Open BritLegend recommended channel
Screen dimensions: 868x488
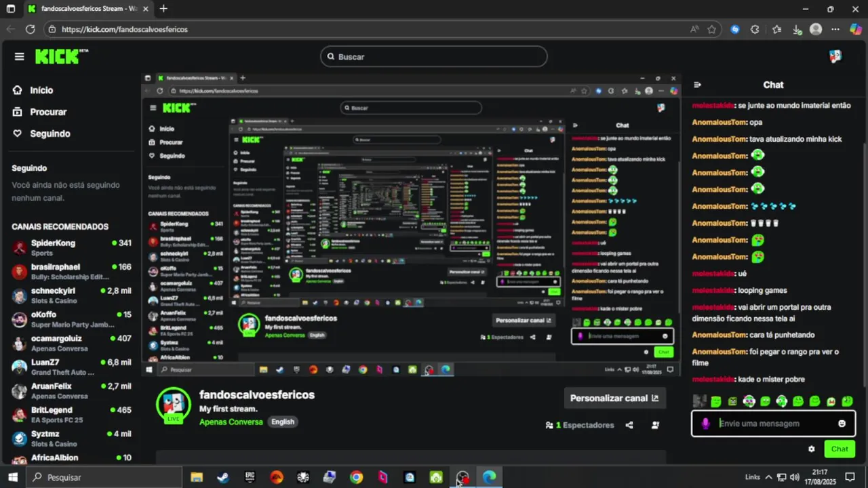71,414
